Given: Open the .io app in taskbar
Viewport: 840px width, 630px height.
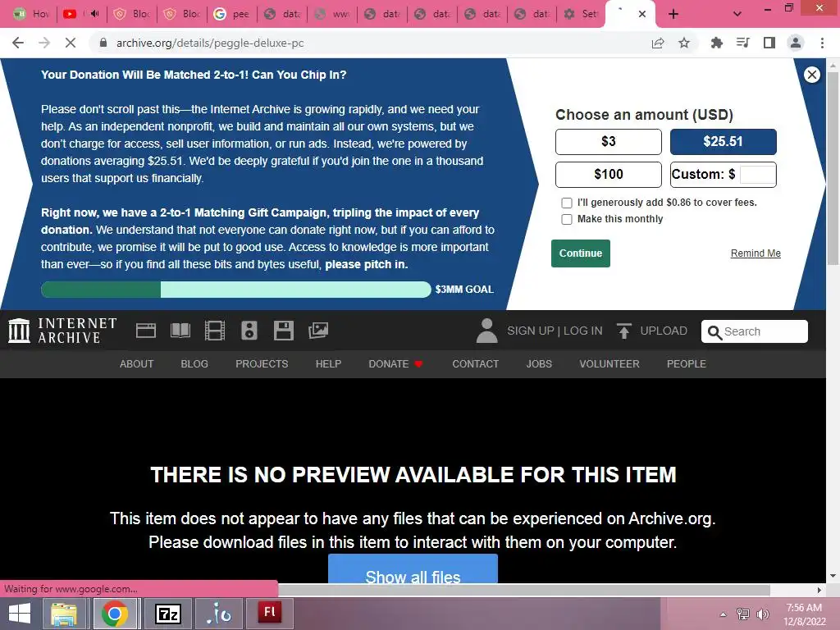Looking at the screenshot, I should pos(218,614).
